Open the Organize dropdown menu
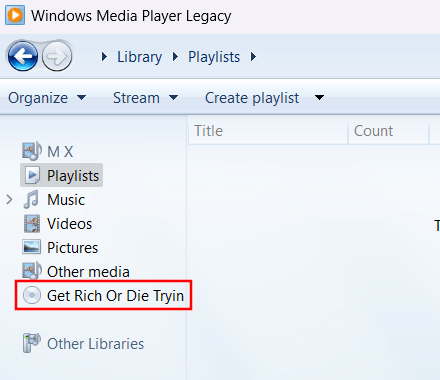The width and height of the screenshot is (440, 380). pyautogui.click(x=47, y=98)
